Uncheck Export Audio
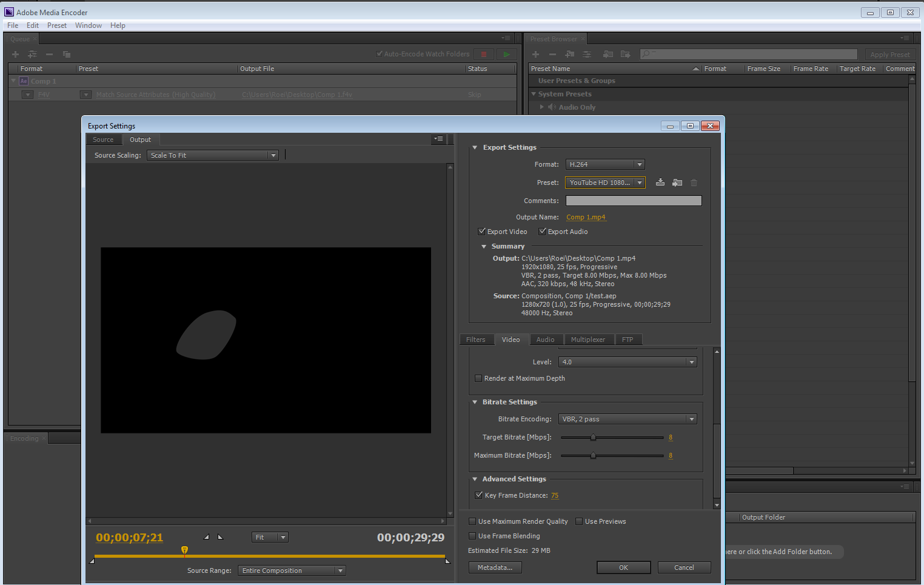 click(x=542, y=231)
